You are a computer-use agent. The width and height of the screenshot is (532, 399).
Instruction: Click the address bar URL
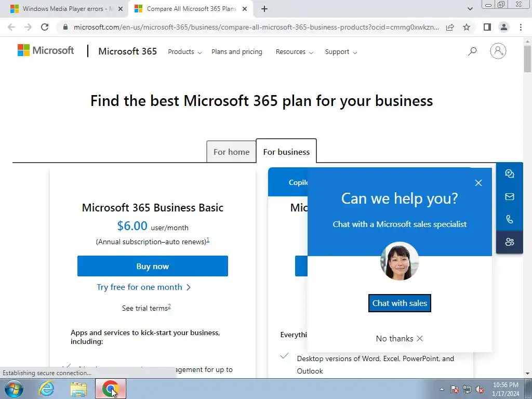256,27
